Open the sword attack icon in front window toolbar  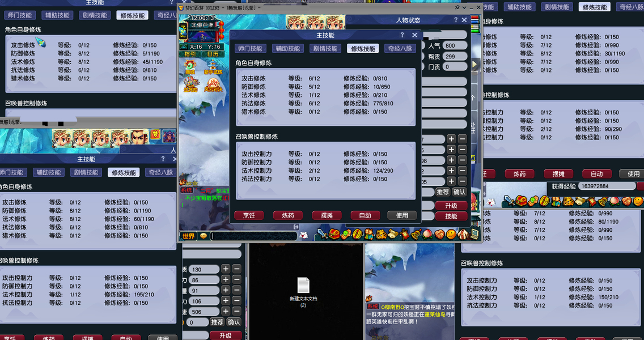323,234
